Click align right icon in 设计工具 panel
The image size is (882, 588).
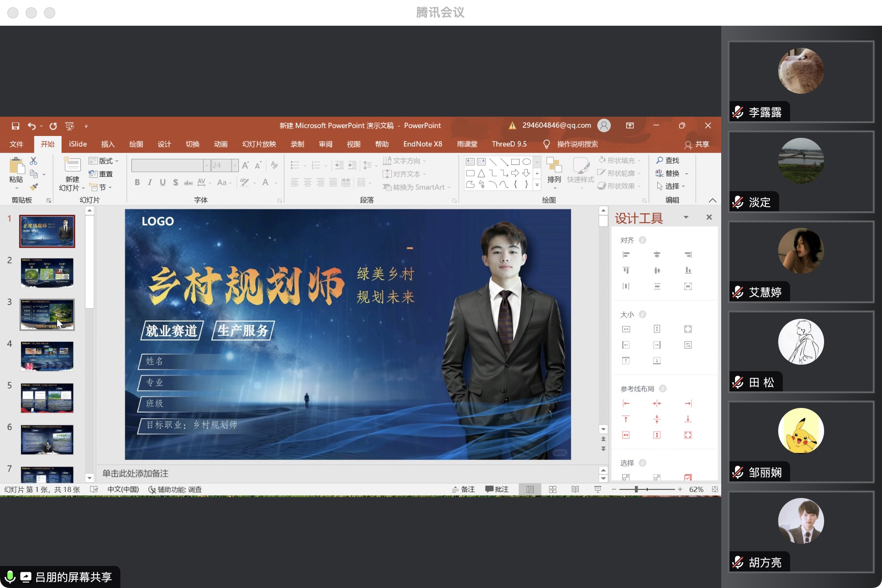pyautogui.click(x=688, y=254)
